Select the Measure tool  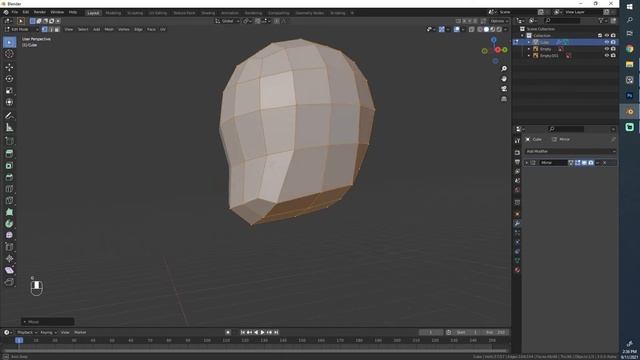pyautogui.click(x=9, y=128)
